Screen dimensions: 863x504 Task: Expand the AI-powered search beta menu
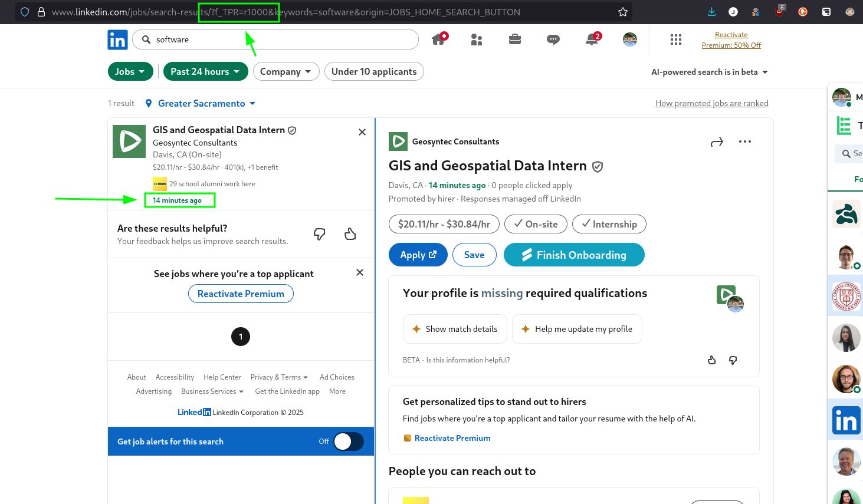pos(710,72)
